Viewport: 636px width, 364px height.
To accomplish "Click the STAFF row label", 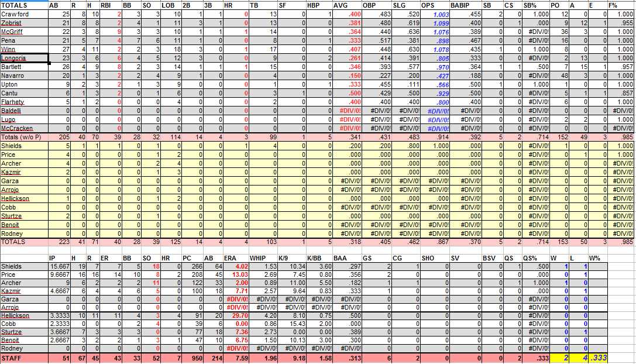I will tap(25, 358).
